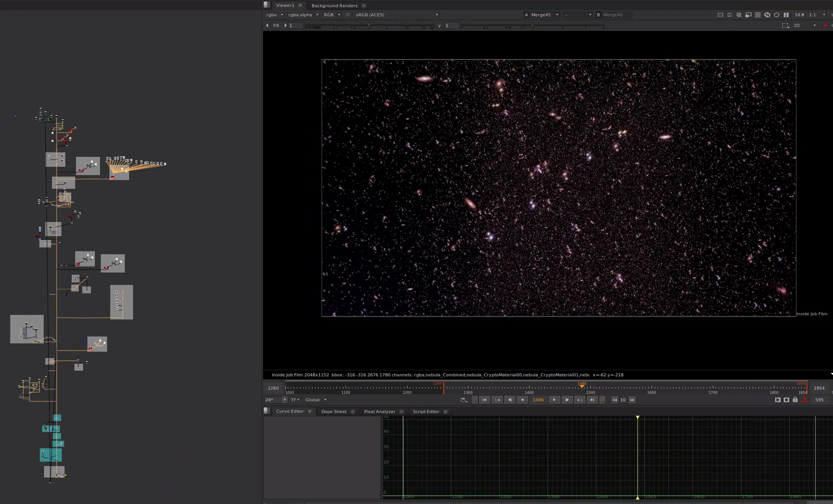Viewport: 833px width, 504px height.
Task: Enable the IP input process toggle
Action: tap(348, 15)
